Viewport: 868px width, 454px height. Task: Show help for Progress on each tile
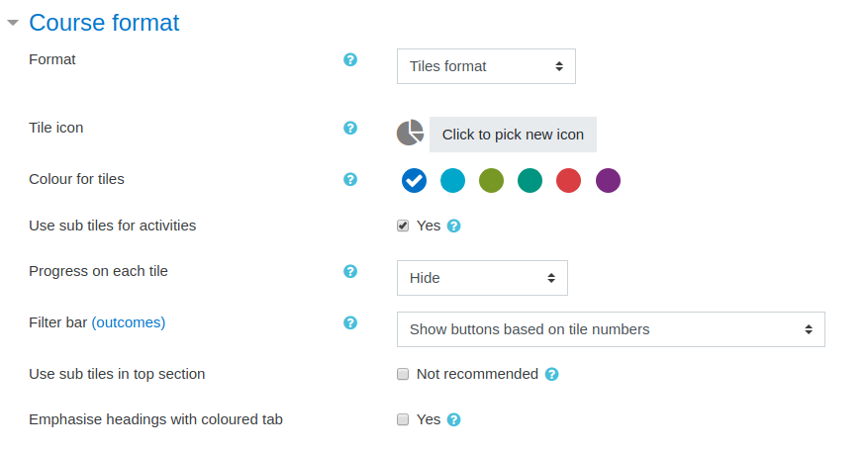[x=349, y=272]
